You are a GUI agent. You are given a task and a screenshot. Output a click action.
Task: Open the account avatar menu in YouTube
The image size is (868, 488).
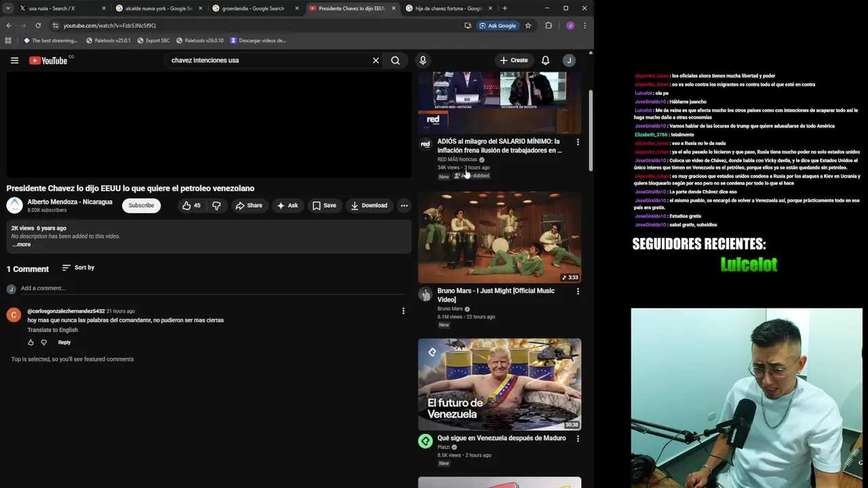point(569,60)
